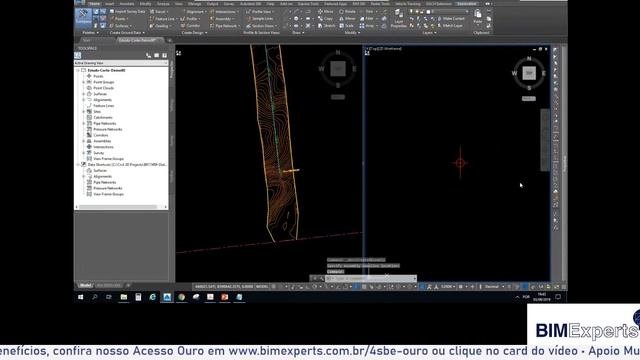
Task: Click the Pipe Network tool
Action: click(224, 26)
